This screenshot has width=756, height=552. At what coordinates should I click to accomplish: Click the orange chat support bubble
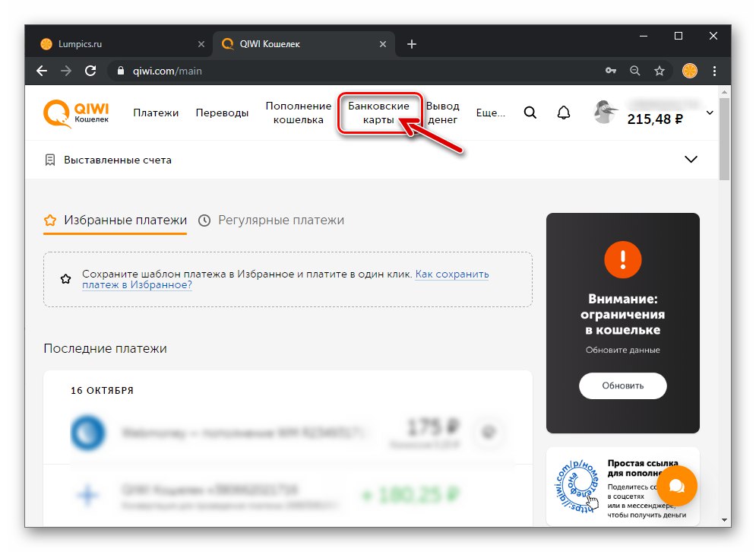676,485
